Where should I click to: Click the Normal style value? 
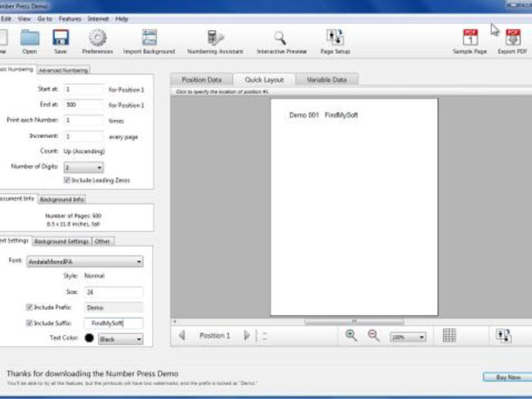coord(94,276)
